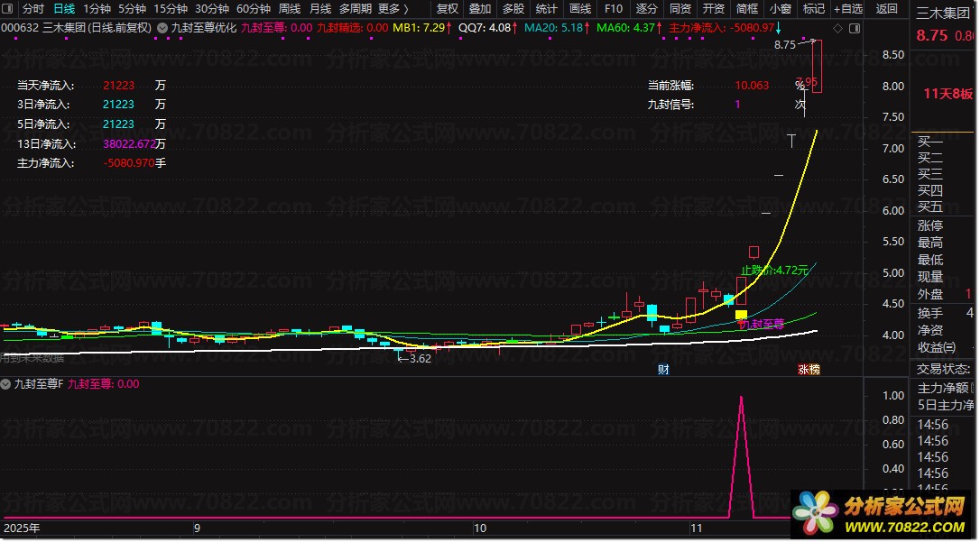Click the 标记 mark button
The image size is (980, 542).
click(813, 9)
